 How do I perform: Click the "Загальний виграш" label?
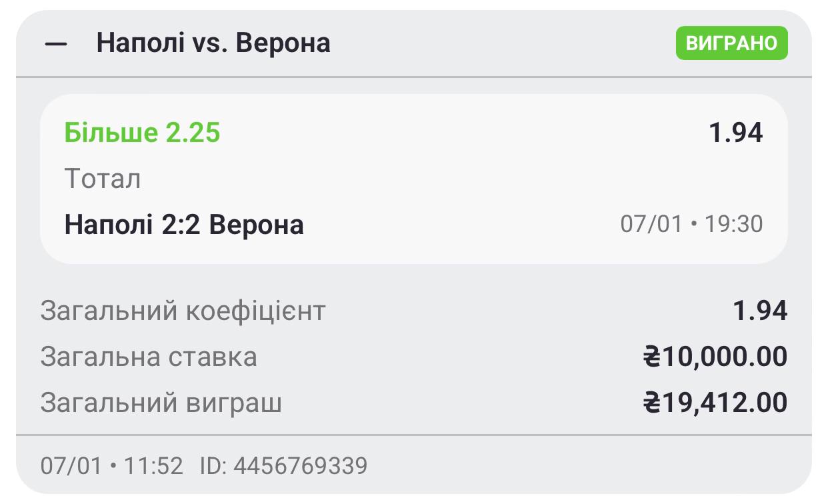point(161,403)
